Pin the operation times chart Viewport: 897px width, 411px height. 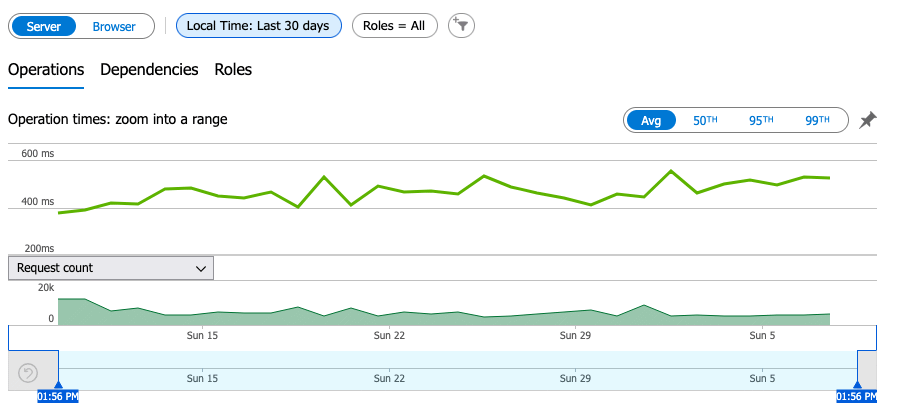(x=868, y=120)
